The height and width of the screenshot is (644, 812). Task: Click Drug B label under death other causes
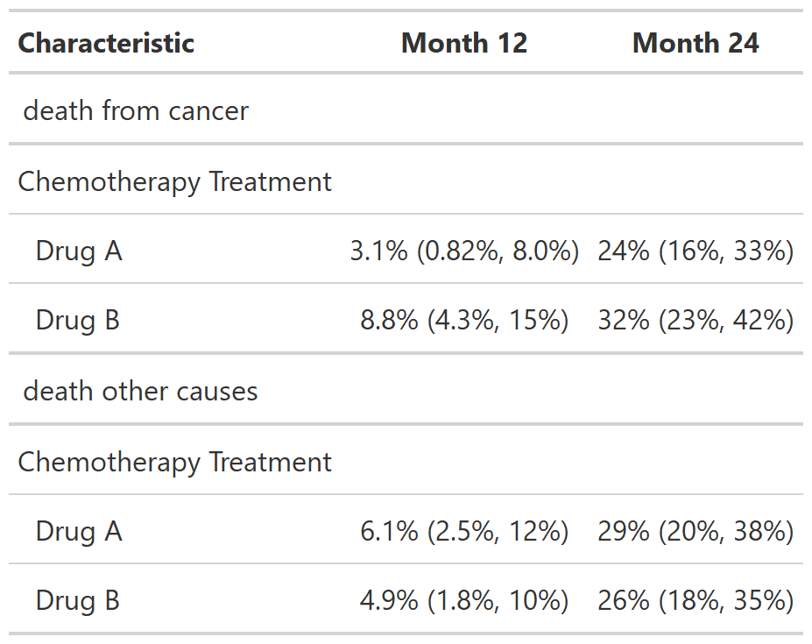[x=78, y=601]
